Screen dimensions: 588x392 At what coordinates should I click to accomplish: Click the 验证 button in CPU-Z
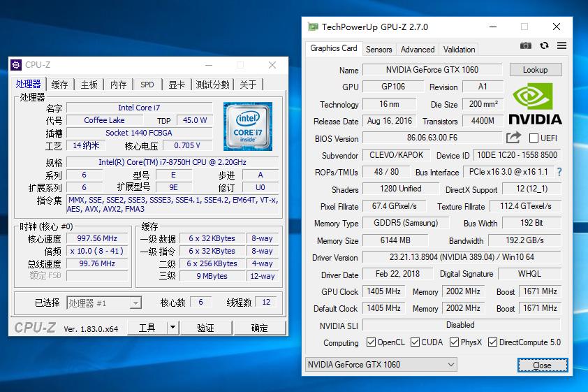tap(205, 328)
